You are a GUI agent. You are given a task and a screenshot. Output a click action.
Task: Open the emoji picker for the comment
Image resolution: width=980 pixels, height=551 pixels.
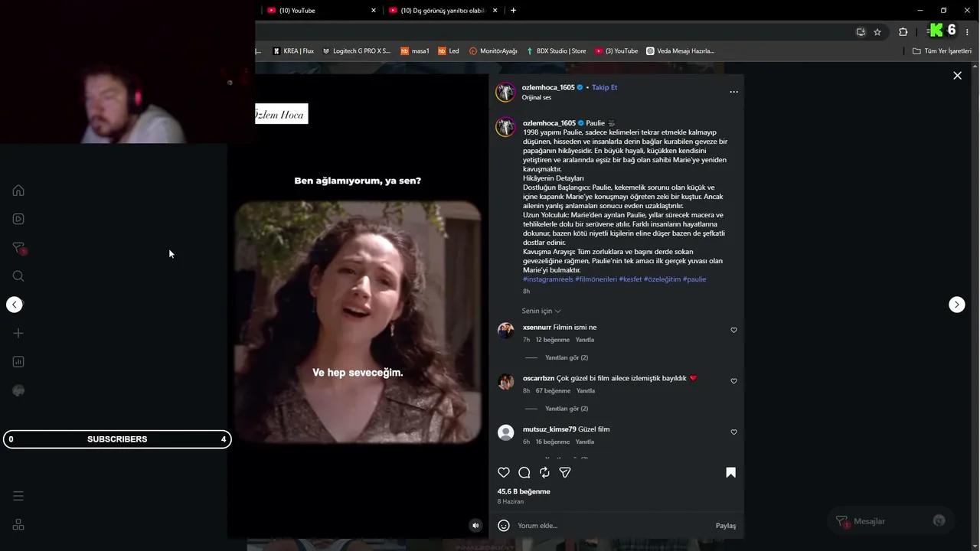click(x=504, y=526)
